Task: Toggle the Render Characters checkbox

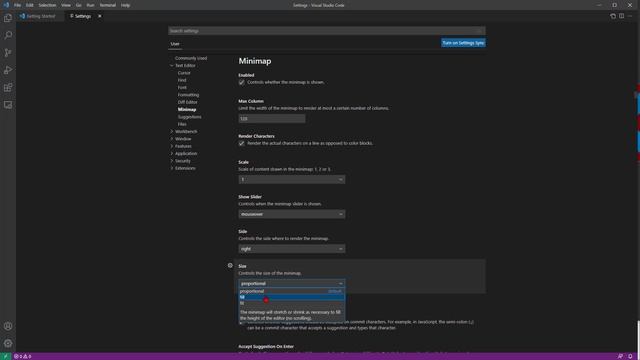Action: [242, 143]
